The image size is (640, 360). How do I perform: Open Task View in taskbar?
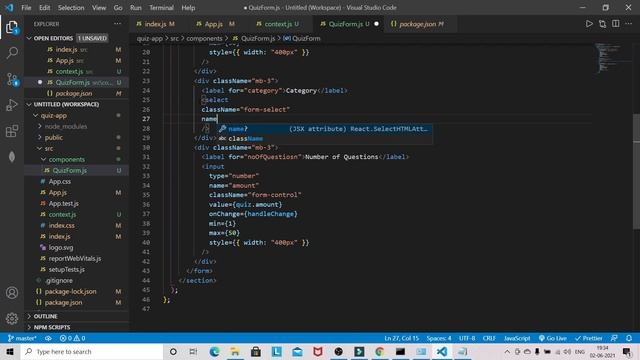click(x=193, y=352)
